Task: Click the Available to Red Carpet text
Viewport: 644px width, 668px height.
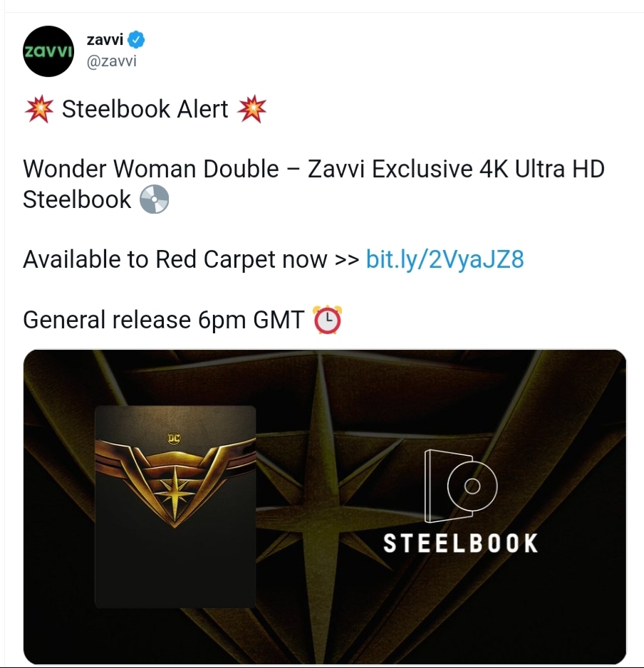Action: [x=175, y=259]
